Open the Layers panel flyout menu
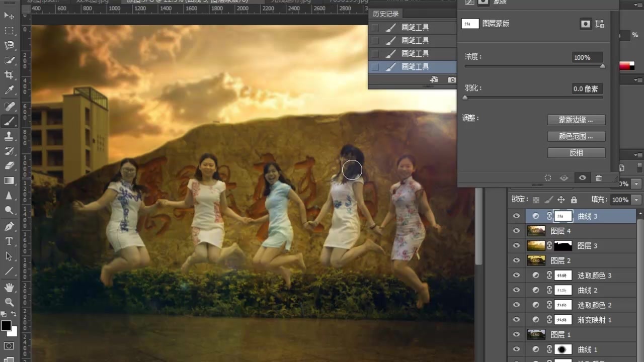The image size is (644, 362). 638,155
